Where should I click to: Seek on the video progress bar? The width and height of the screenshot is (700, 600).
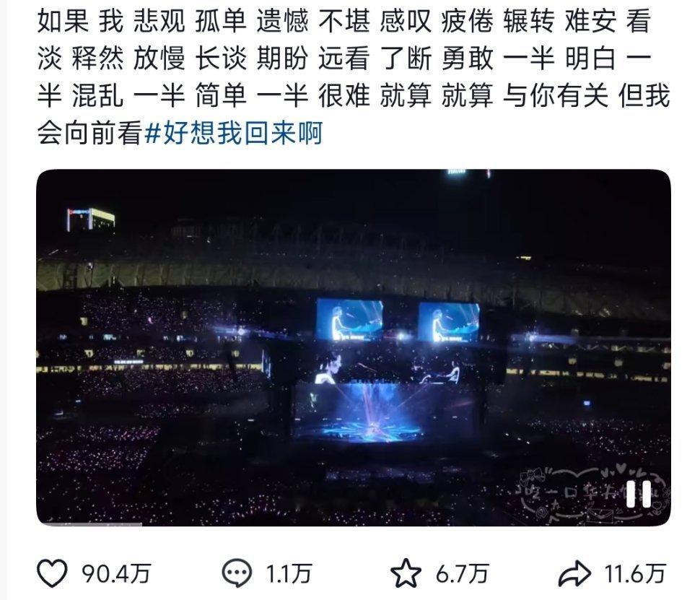tap(353, 524)
